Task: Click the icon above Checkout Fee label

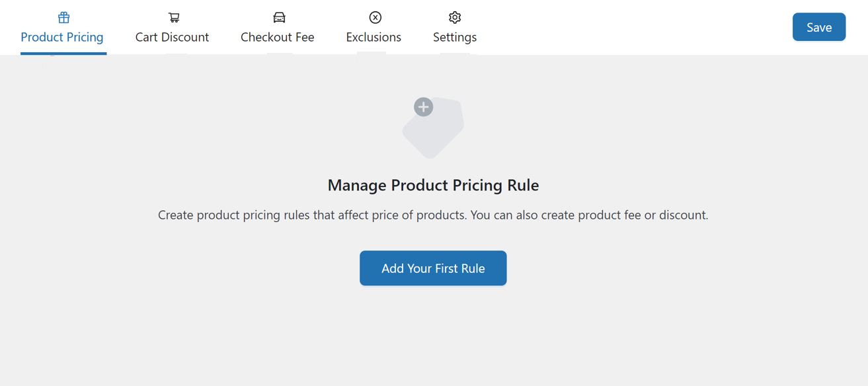Action: (x=279, y=17)
